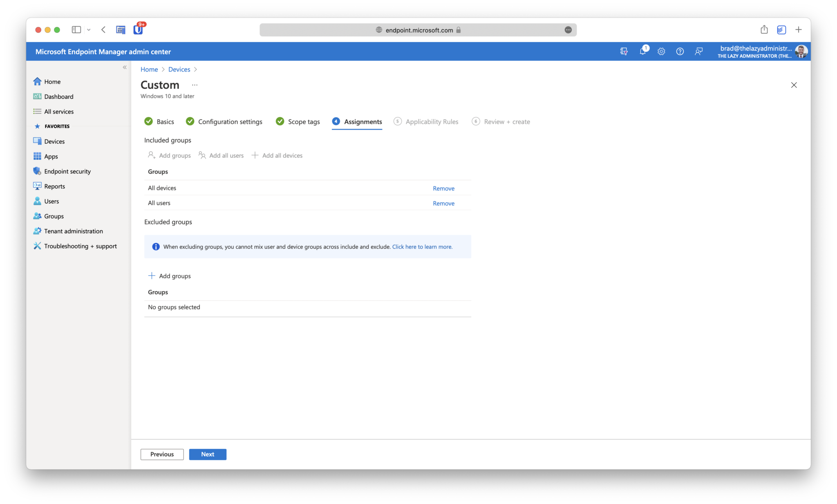Open the help question mark icon
The image size is (837, 504).
[x=680, y=52]
